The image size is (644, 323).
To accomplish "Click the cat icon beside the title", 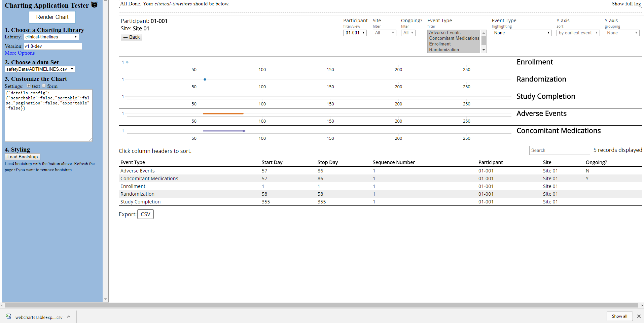I will (94, 5).
